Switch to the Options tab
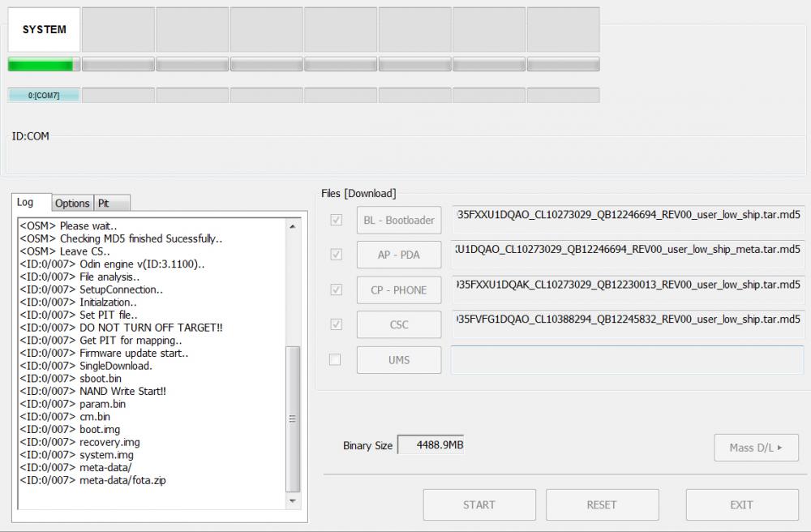811x532 pixels. [x=72, y=203]
